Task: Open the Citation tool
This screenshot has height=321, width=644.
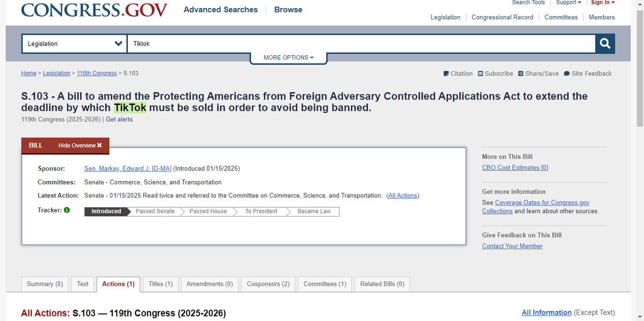Action: coord(458,73)
